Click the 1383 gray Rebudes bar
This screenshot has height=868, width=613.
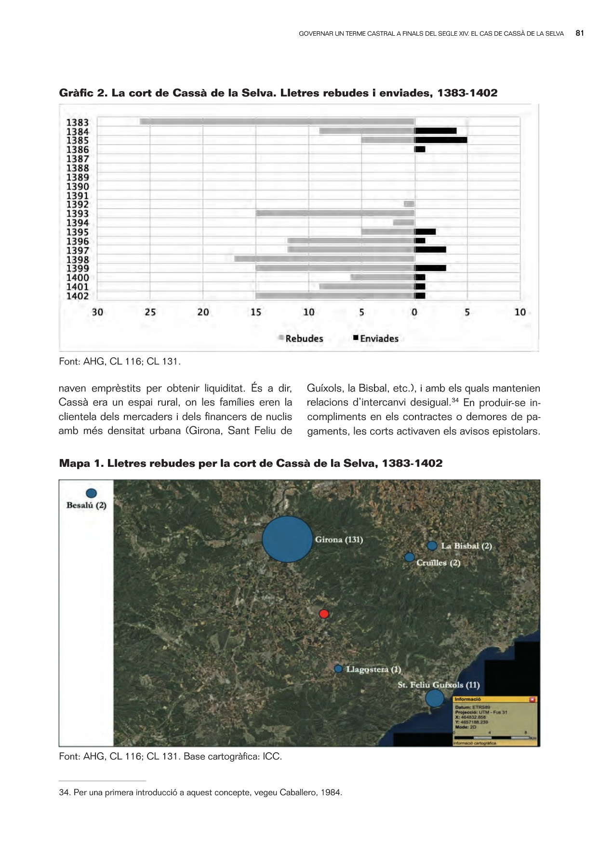click(277, 122)
